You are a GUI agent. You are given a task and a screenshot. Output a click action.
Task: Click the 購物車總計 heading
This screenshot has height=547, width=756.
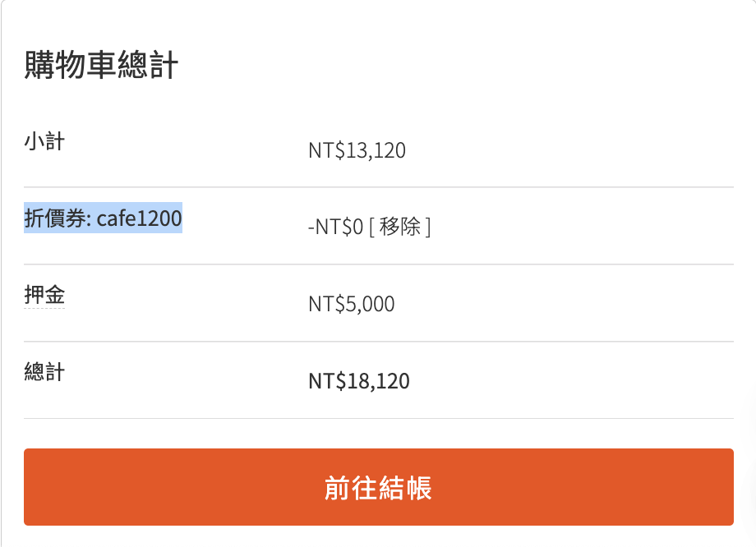101,65
